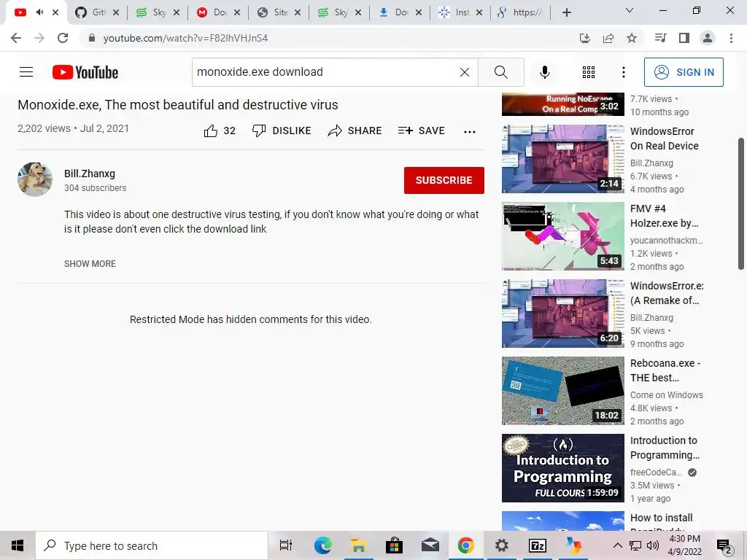Screen dimensions: 747x560
Task: Open the notification center icon
Action: click(x=724, y=546)
